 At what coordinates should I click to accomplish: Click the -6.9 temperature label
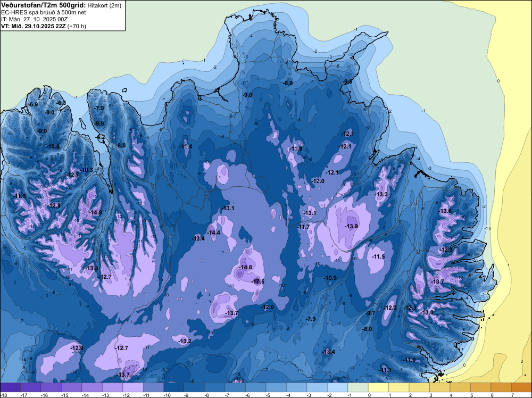(x=33, y=104)
